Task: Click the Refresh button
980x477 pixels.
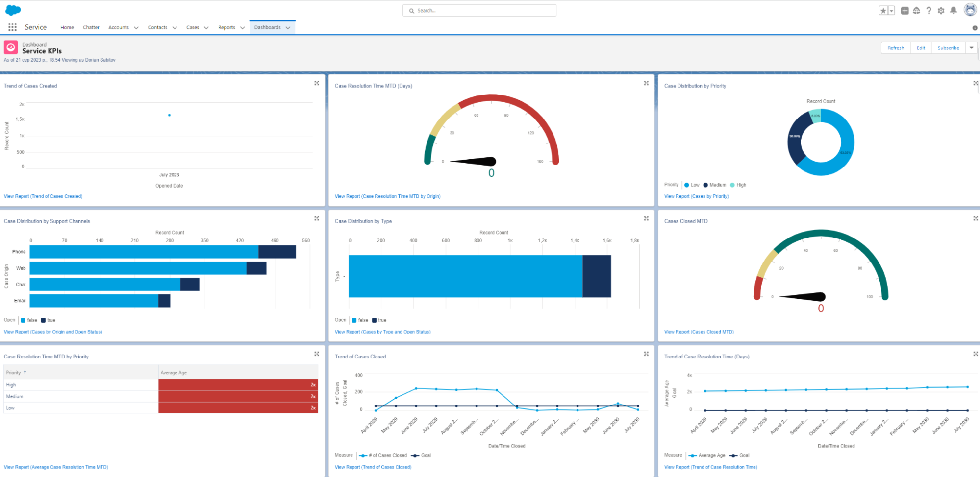Action: click(895, 48)
